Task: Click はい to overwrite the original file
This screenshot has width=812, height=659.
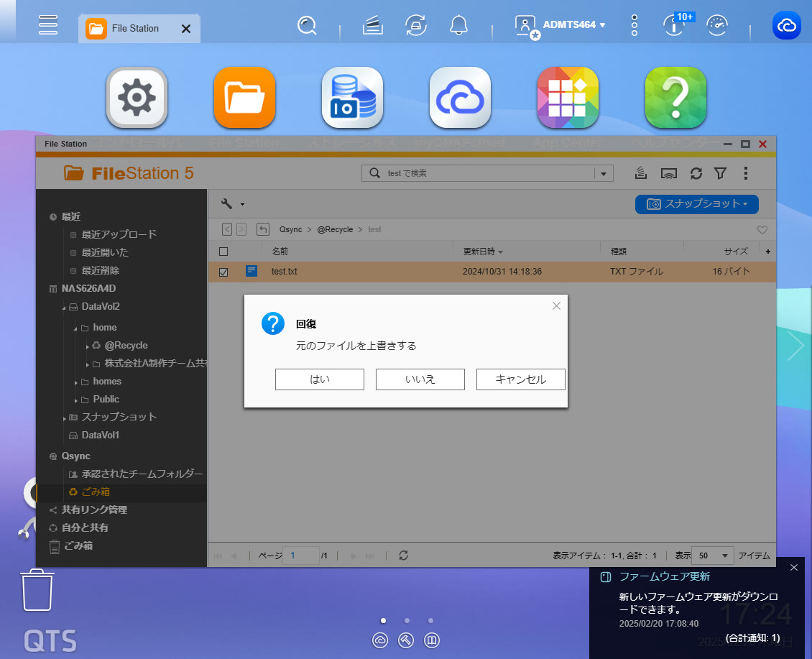Action: (320, 379)
